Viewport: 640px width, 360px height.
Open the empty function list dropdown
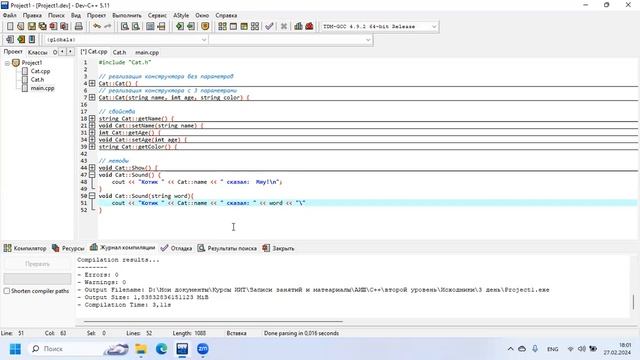pos(368,40)
